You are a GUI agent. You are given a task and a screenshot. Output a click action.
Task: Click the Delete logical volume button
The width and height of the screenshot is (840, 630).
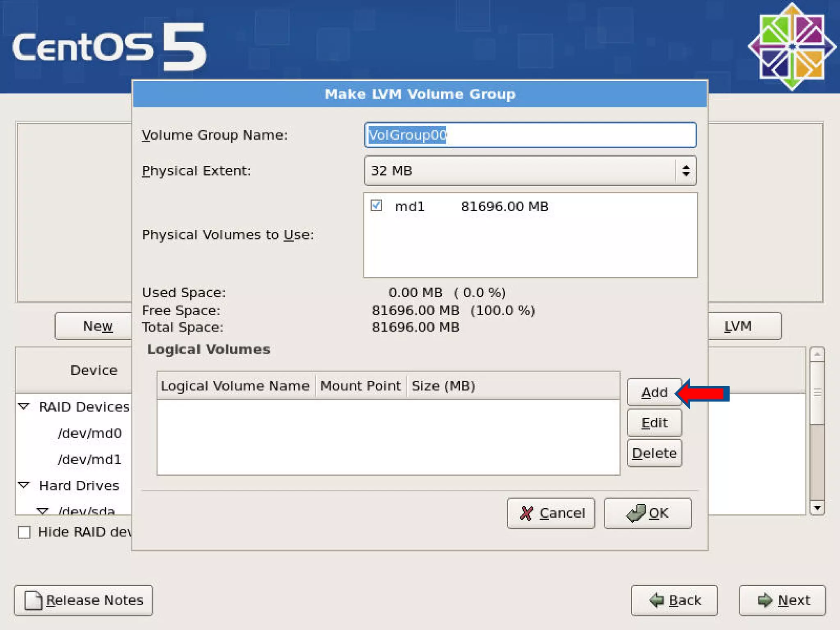coord(654,453)
